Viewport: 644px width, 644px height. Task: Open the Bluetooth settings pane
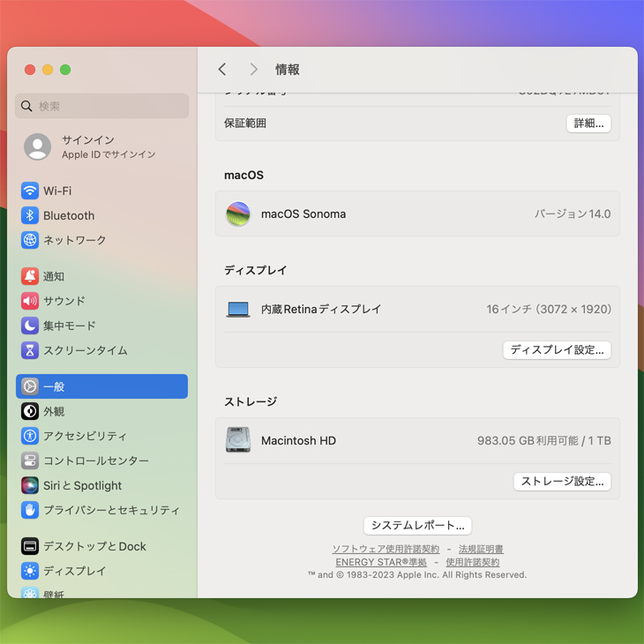click(x=101, y=215)
